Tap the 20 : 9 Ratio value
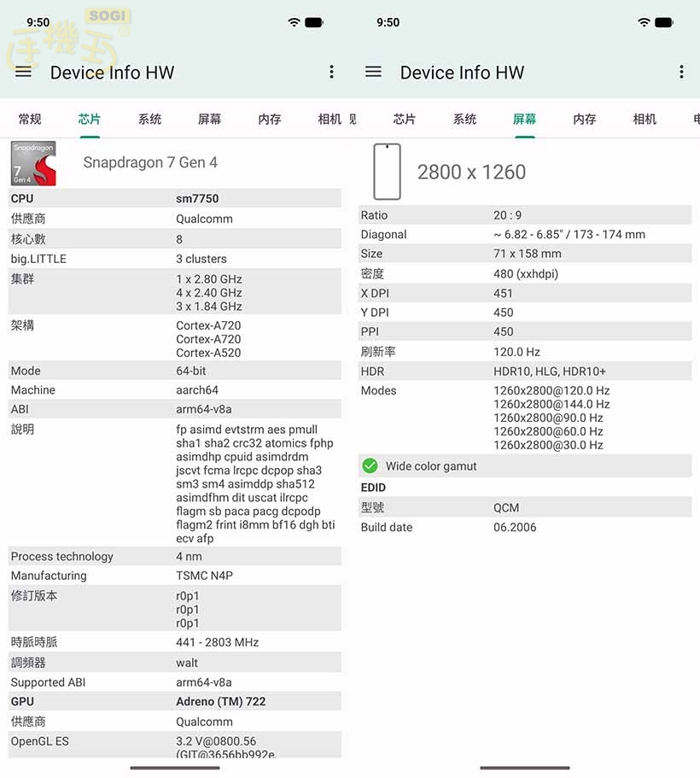 tap(507, 215)
